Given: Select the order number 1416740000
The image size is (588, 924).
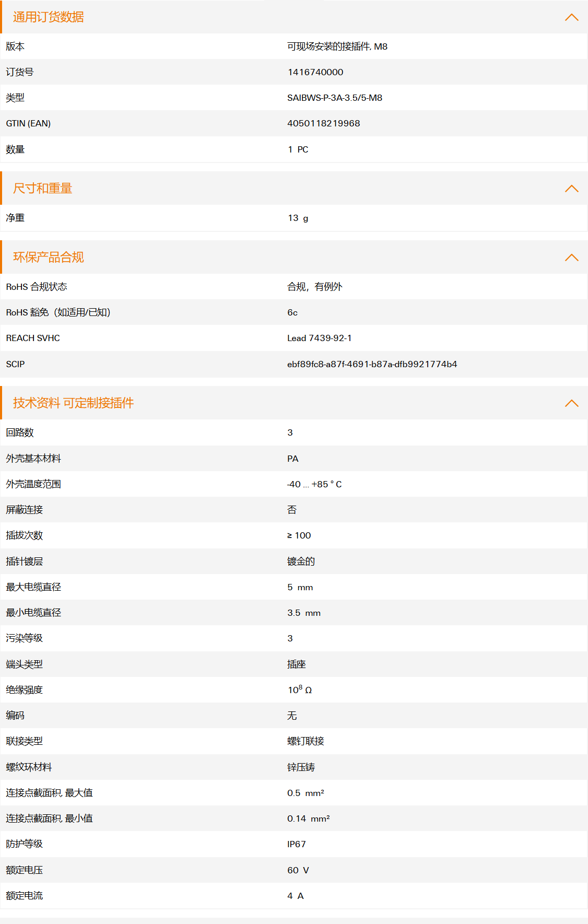Looking at the screenshot, I should tap(315, 72).
